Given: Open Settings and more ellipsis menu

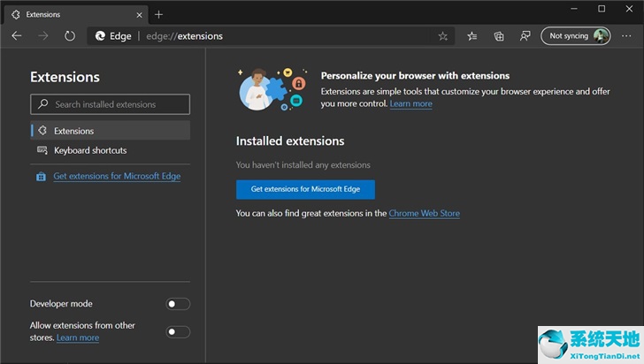Looking at the screenshot, I should click(x=626, y=36).
